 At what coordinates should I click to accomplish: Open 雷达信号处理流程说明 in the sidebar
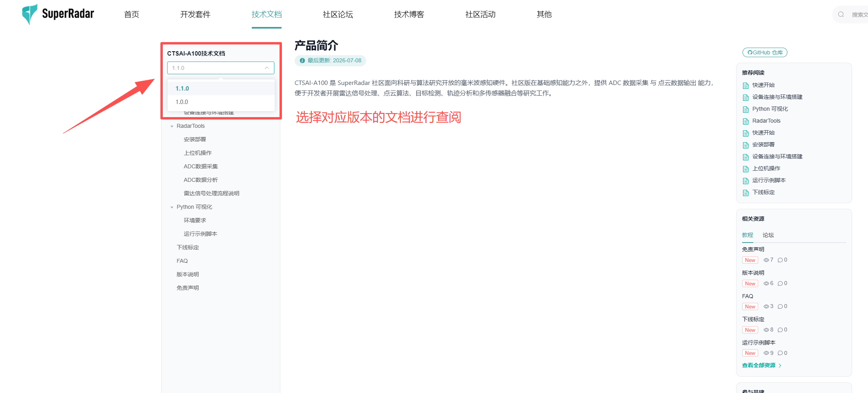pyautogui.click(x=212, y=193)
